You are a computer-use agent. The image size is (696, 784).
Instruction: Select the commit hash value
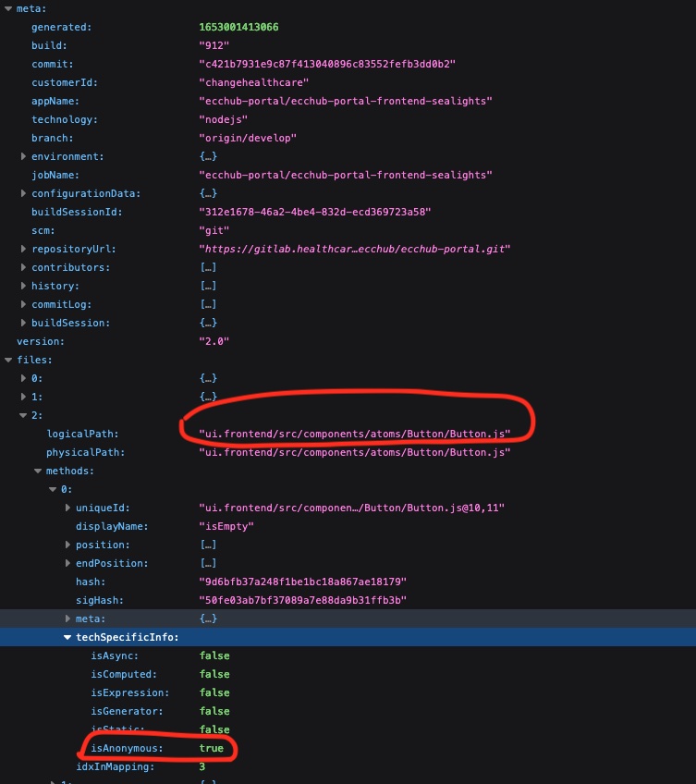point(327,64)
